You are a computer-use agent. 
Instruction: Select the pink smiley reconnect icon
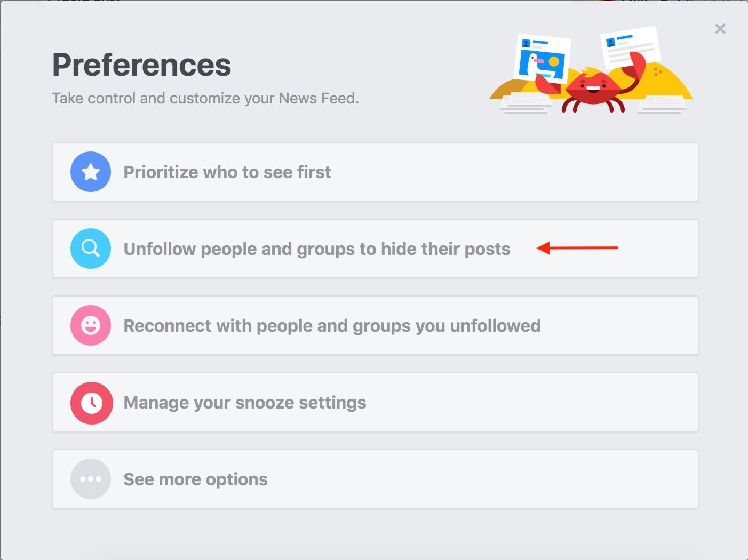pyautogui.click(x=90, y=325)
